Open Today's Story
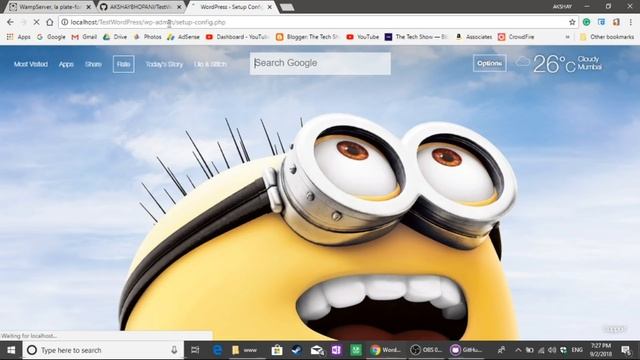 point(164,64)
